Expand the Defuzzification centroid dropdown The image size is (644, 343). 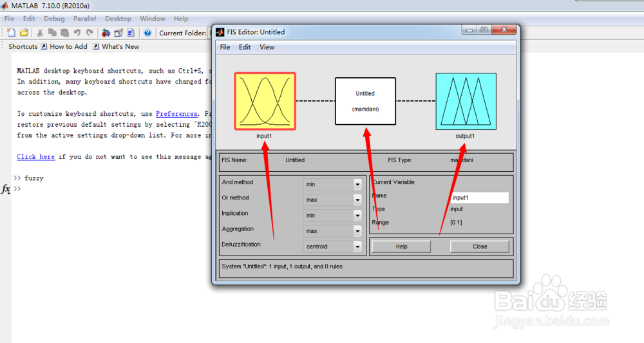tap(357, 246)
